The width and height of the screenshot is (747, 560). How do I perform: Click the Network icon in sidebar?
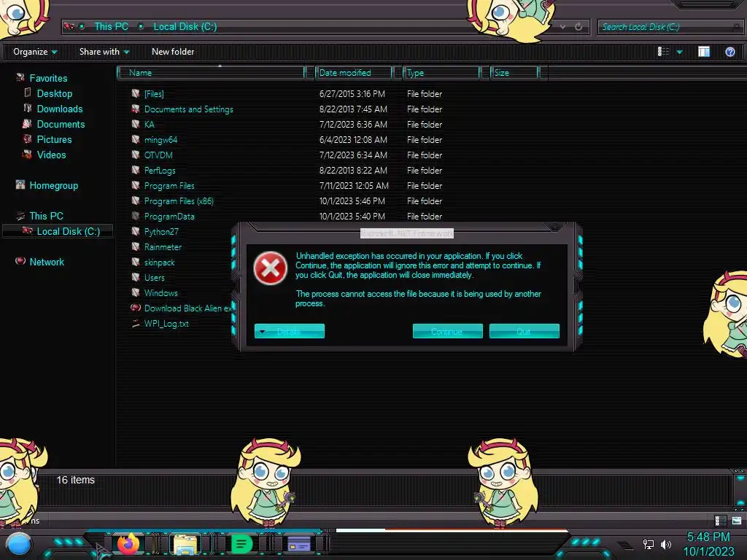point(20,261)
